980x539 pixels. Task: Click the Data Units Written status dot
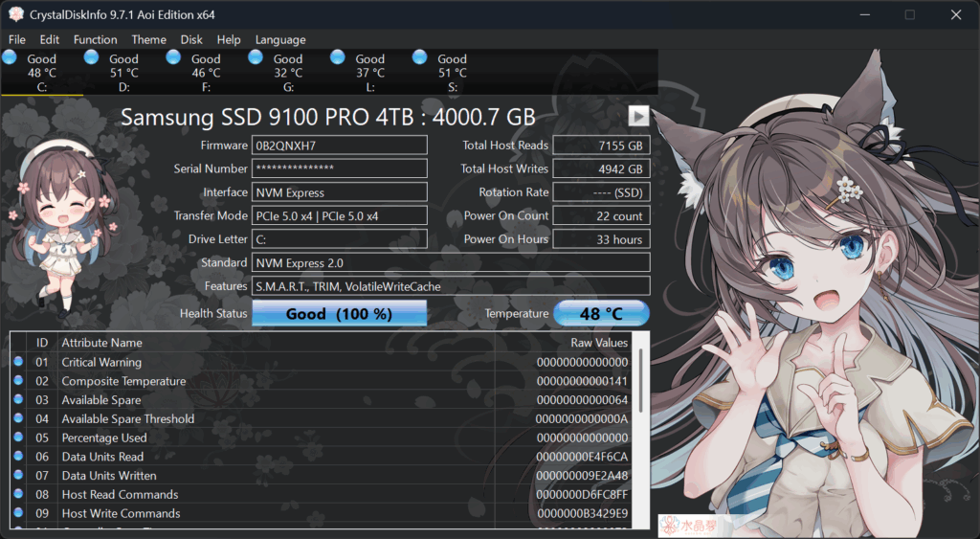[x=18, y=475]
